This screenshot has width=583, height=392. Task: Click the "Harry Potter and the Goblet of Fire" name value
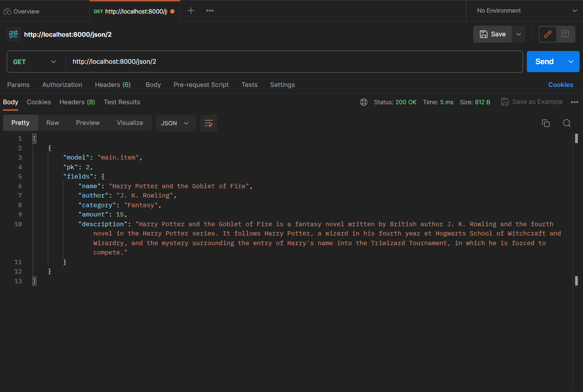tap(179, 186)
